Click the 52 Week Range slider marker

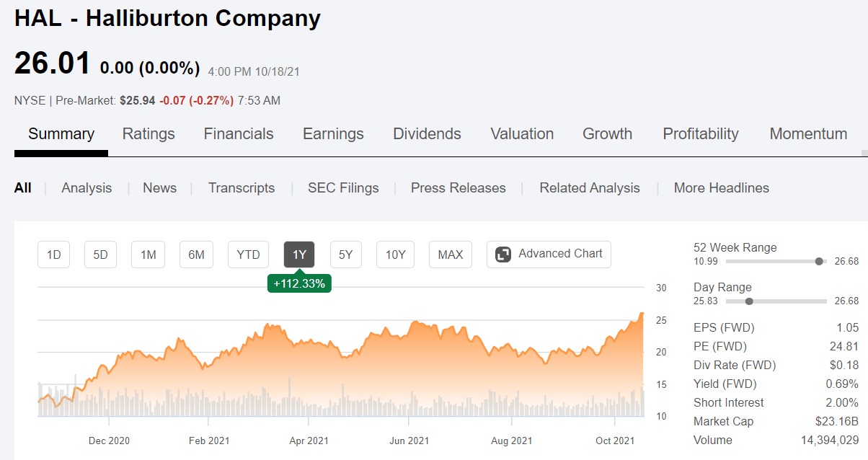pos(819,262)
